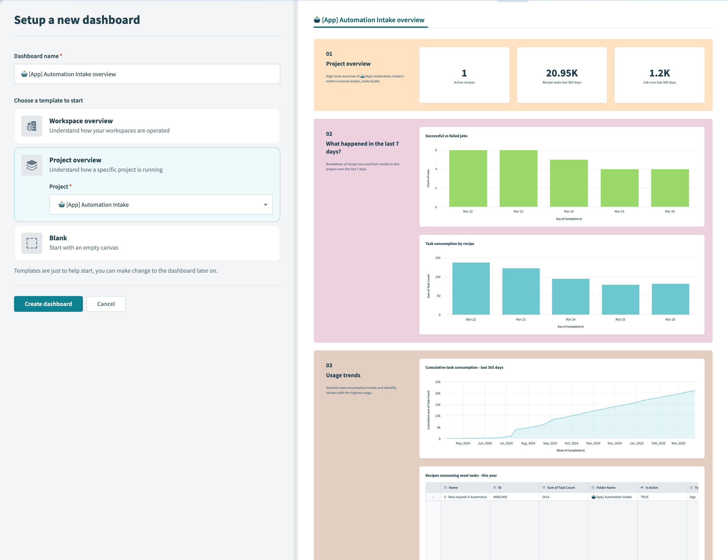The width and height of the screenshot is (728, 560).
Task: Click the text-type icon on the Name column
Action: 445,487
